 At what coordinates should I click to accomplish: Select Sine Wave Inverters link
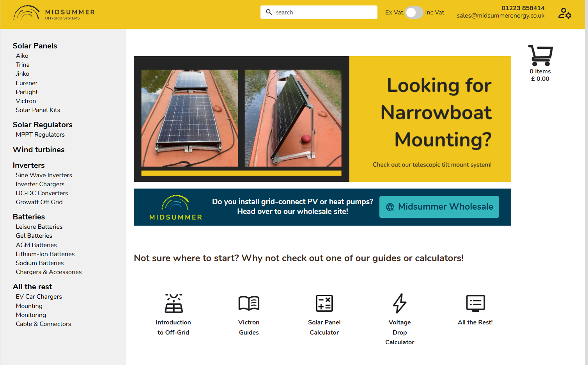click(x=44, y=175)
